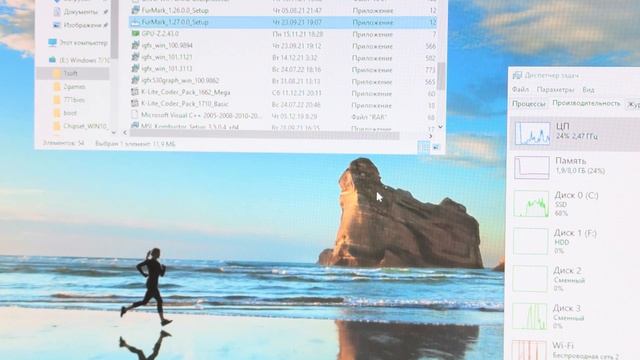Switch Explorer to details view icon
The image size is (640, 360).
pyautogui.click(x=424, y=147)
